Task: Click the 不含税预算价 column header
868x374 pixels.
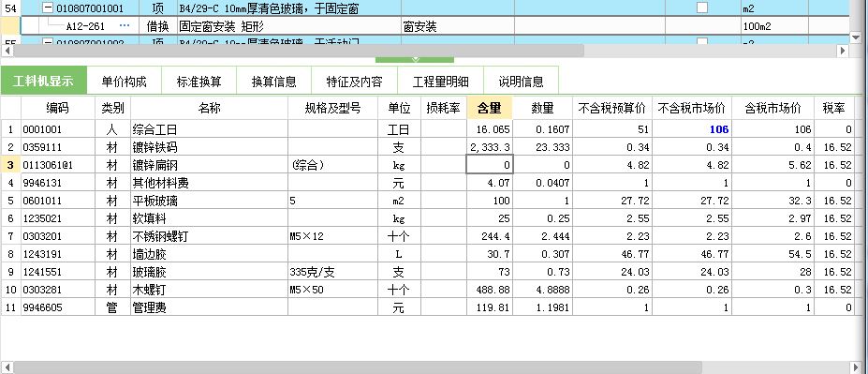Action: click(612, 109)
